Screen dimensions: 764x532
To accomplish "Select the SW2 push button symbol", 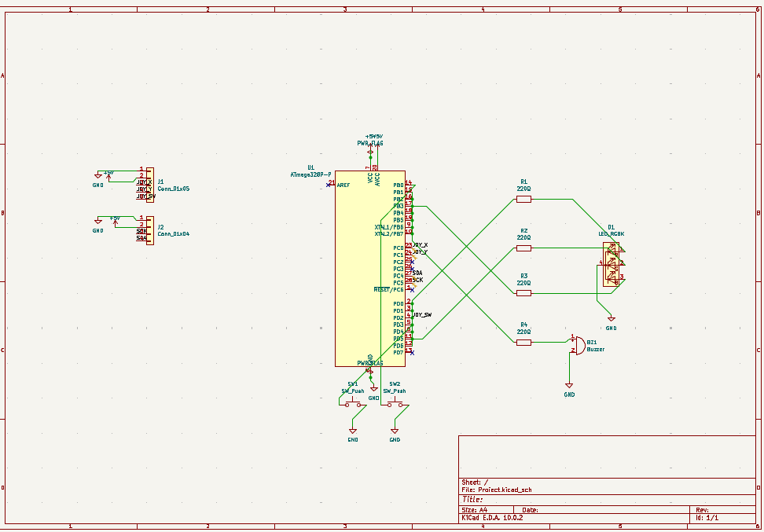I will [395, 403].
